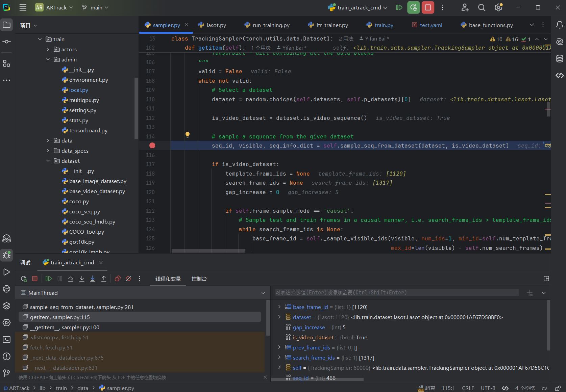Select frame getitem, sampler.py:115
The width and height of the screenshot is (566, 392).
[140, 317]
